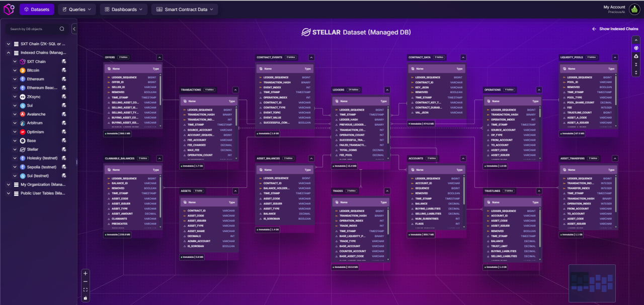Select SXT Chain in the tree
The image size is (644, 305).
coord(36,61)
